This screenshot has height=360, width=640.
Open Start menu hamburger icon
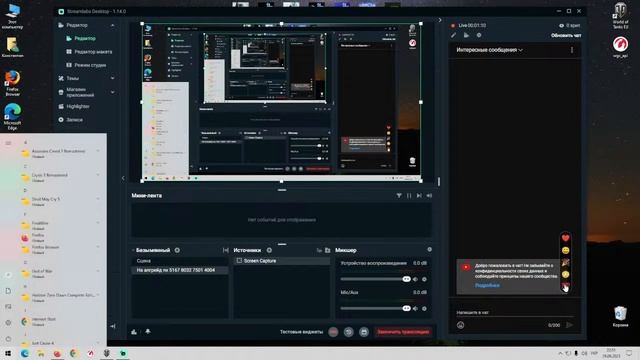coord(8,143)
